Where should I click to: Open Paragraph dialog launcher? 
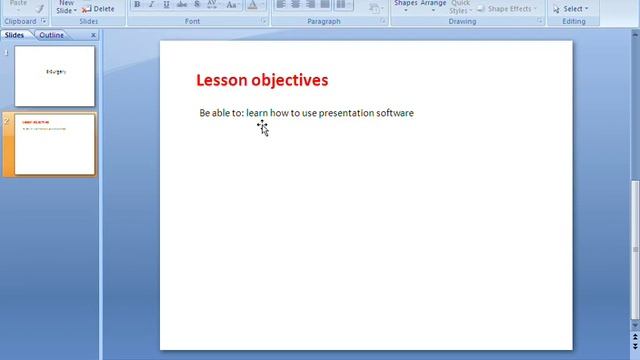(383, 21)
